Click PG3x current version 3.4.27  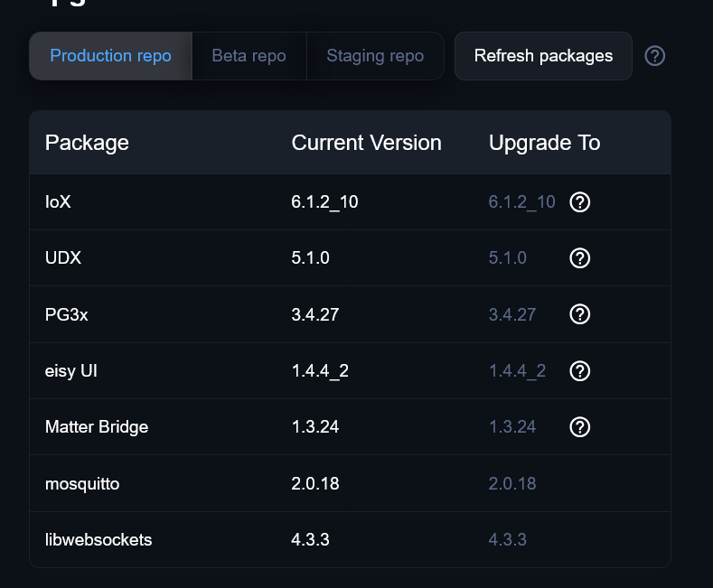(x=315, y=314)
